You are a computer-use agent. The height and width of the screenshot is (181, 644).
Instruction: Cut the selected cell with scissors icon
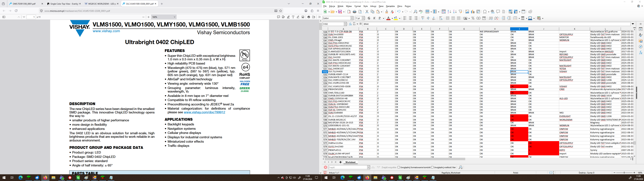[x=367, y=12]
